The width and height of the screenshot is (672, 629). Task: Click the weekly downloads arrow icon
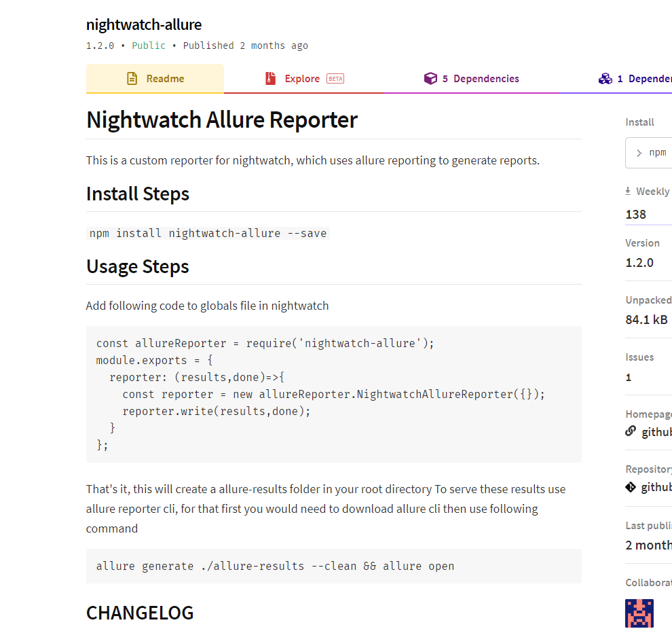pyautogui.click(x=628, y=192)
